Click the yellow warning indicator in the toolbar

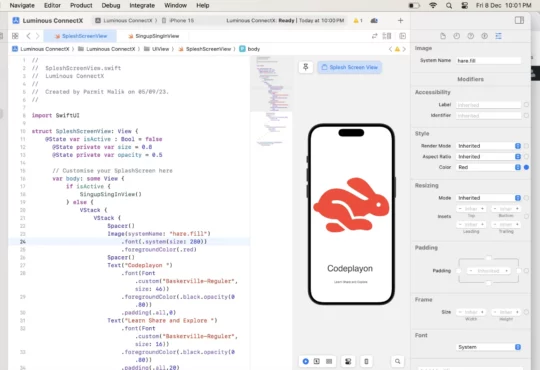[x=358, y=21]
